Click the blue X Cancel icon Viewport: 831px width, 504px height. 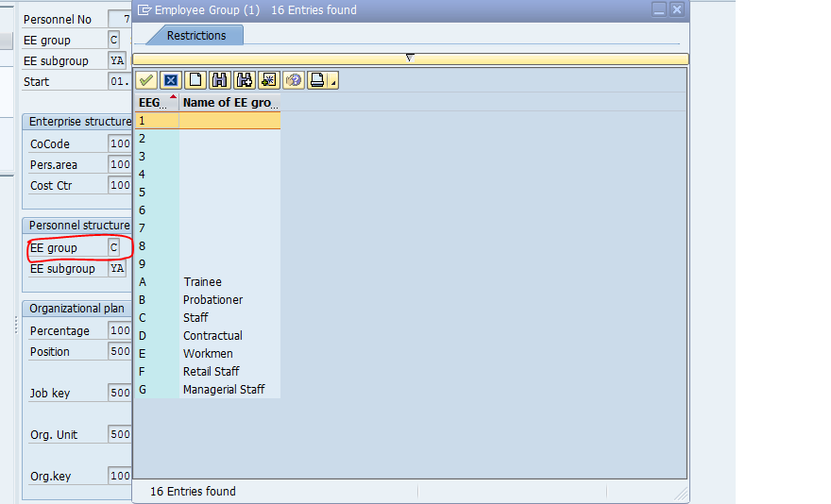coord(171,80)
